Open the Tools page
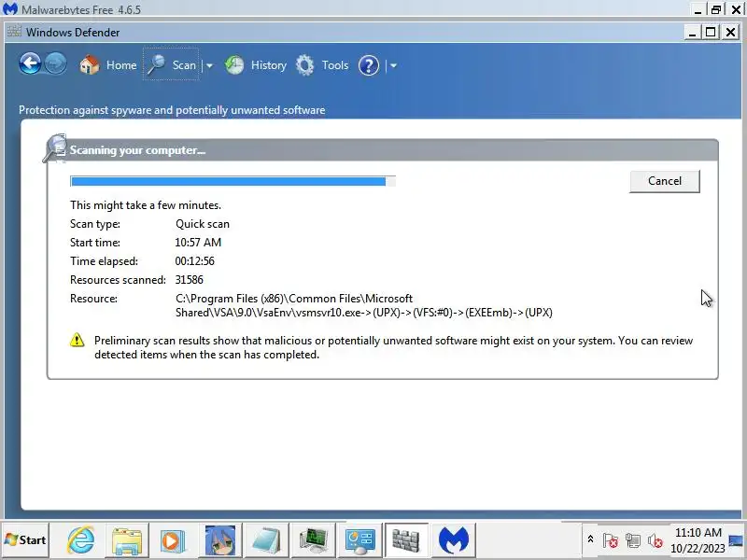Screen dimensions: 747x560 click(x=321, y=65)
